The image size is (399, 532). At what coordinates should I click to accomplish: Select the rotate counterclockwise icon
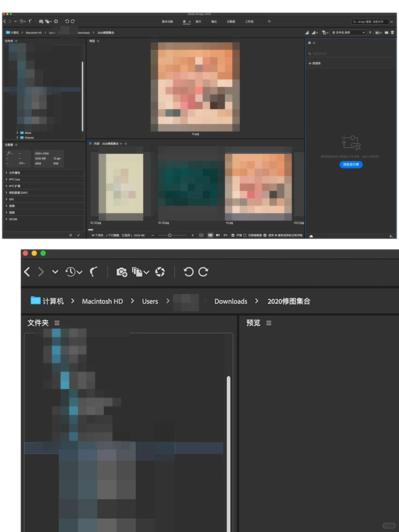[x=66, y=21]
